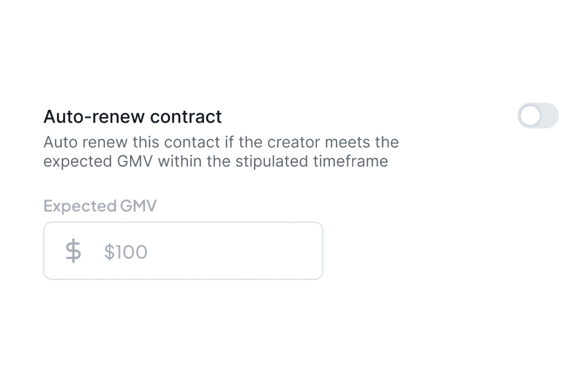This screenshot has width=588, height=380.
Task: Select the Auto-renew contract heading
Action: point(132,116)
